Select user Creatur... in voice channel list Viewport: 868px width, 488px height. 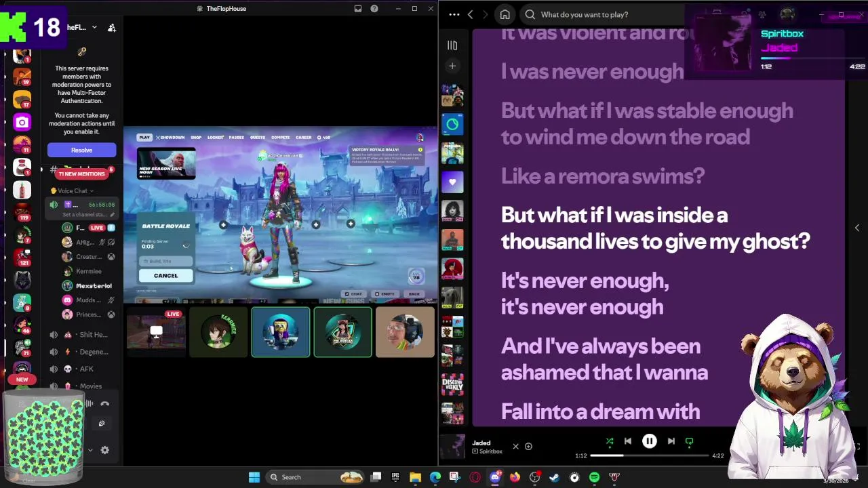[88, 257]
